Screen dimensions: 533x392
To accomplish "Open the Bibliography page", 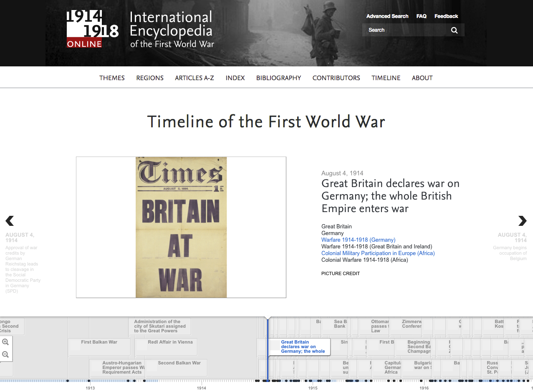I will coord(279,78).
